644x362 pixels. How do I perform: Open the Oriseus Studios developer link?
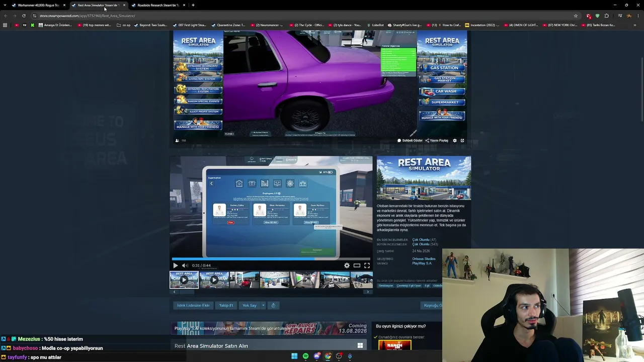tap(424, 259)
